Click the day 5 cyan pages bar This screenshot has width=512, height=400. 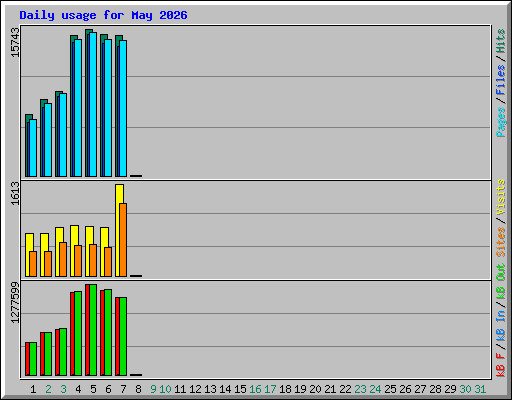tap(93, 104)
